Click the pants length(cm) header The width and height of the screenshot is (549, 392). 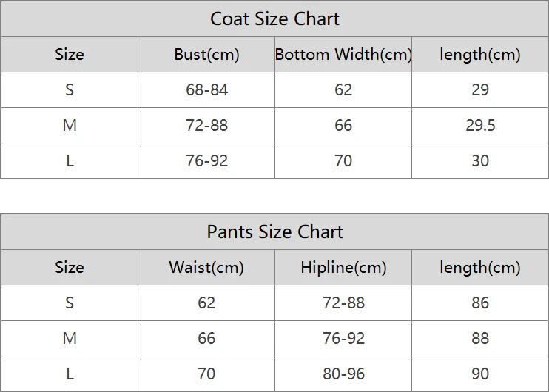(480, 268)
